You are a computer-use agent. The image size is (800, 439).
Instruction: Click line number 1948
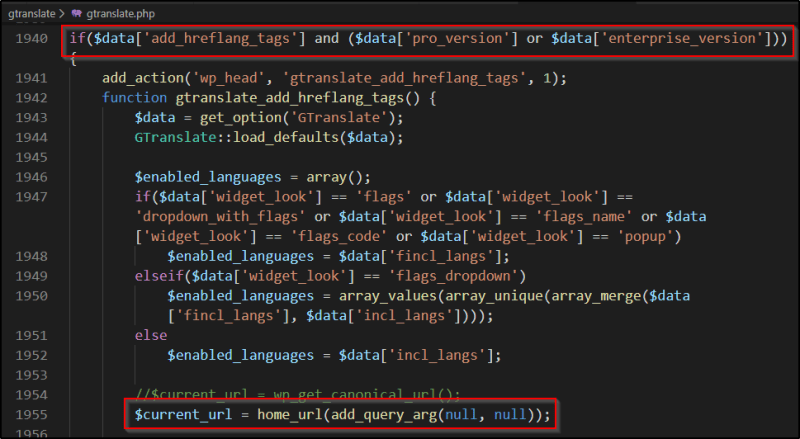[x=32, y=256]
